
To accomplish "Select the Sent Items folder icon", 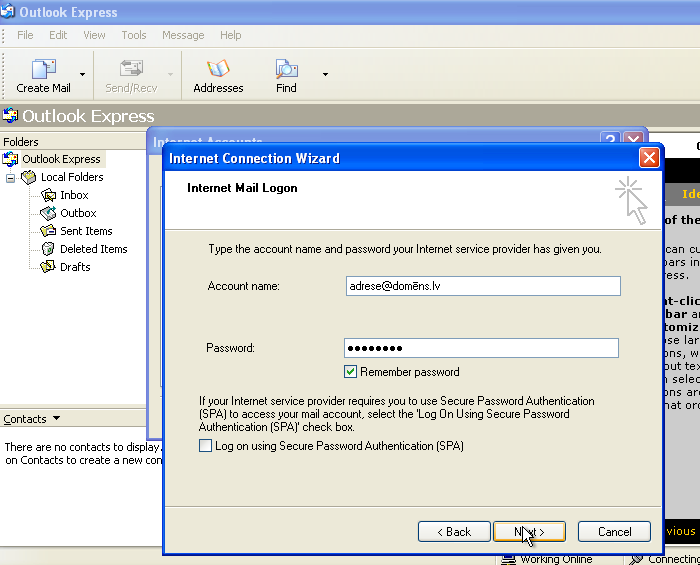I will click(48, 231).
